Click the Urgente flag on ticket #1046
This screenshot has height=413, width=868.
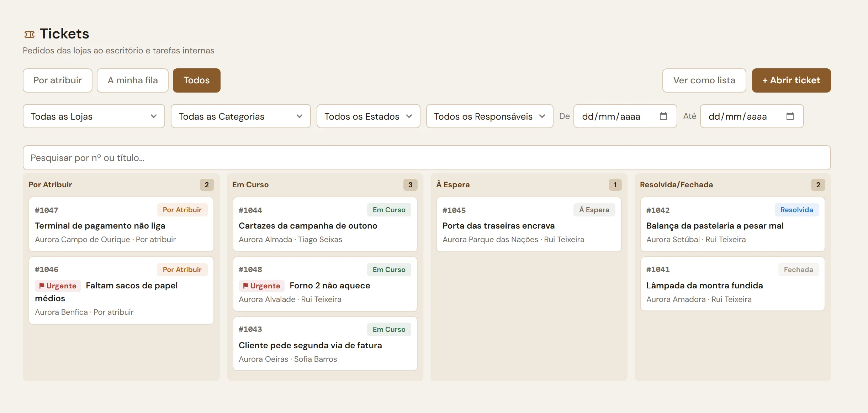pos(58,286)
